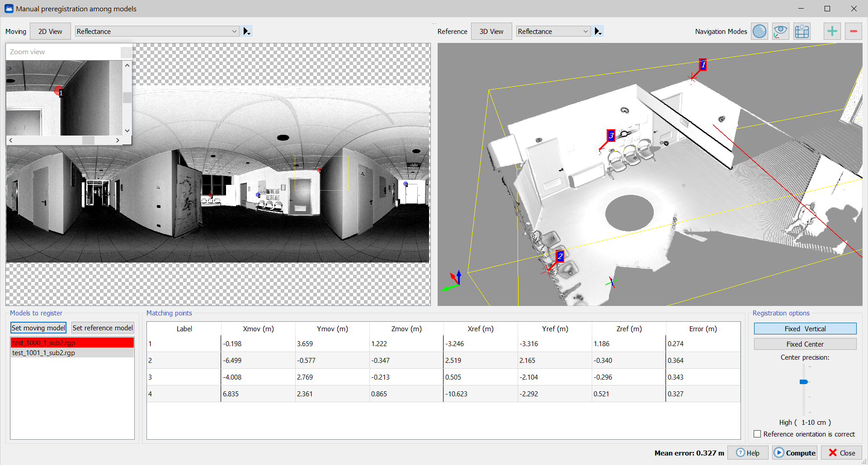The width and height of the screenshot is (868, 465).
Task: Toggle the Fixed Vertical option
Action: pyautogui.click(x=805, y=329)
